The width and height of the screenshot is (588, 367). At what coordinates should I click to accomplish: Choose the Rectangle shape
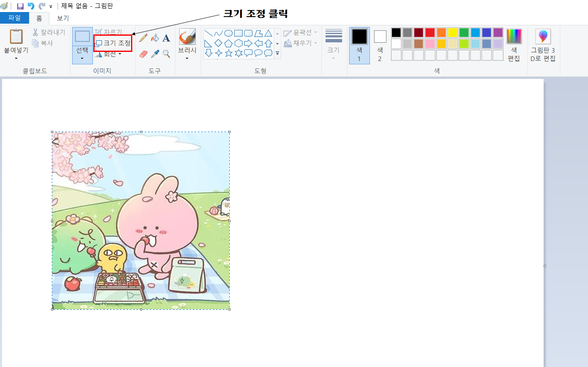[238, 33]
